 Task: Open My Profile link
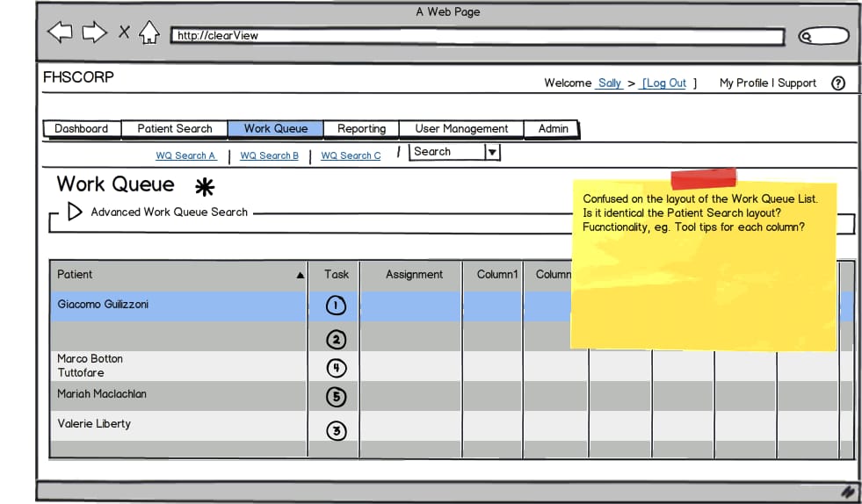[743, 83]
